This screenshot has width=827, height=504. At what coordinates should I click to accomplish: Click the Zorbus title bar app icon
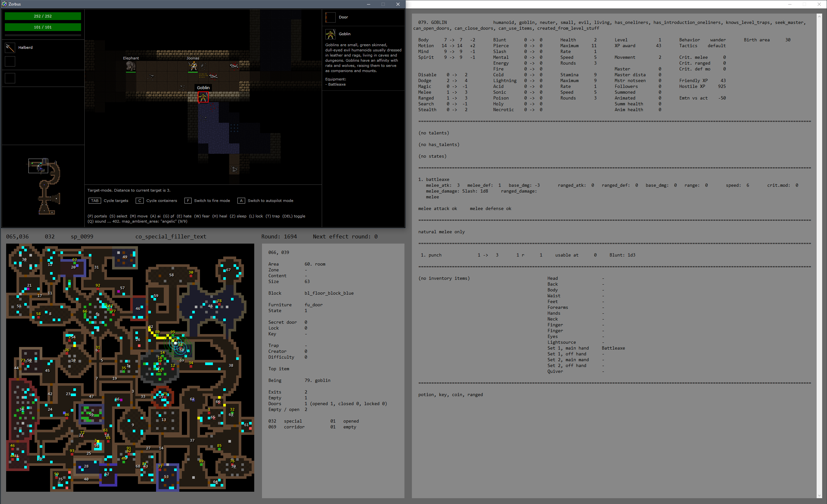(5, 4)
